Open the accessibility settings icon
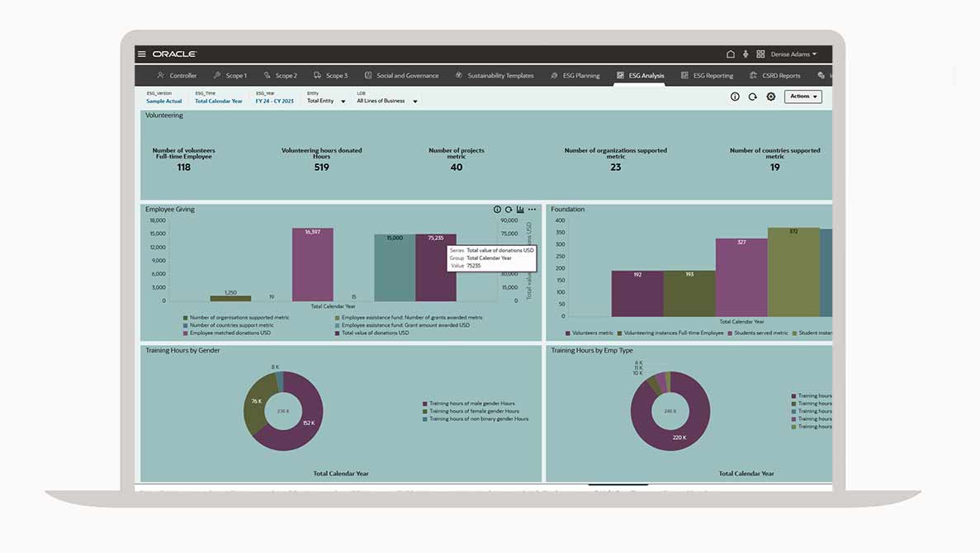The width and height of the screenshot is (980, 553). 746,54
